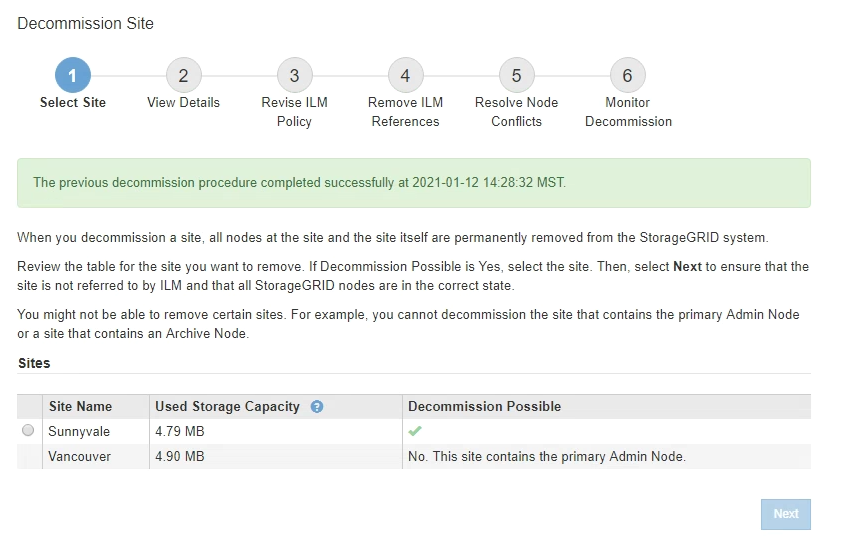
Task: Click the Sunnyvale site name cell
Action: tap(79, 431)
